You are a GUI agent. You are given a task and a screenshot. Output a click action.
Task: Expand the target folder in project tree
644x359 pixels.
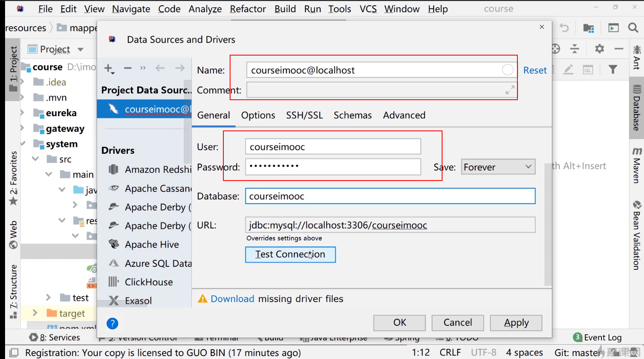[35, 313]
